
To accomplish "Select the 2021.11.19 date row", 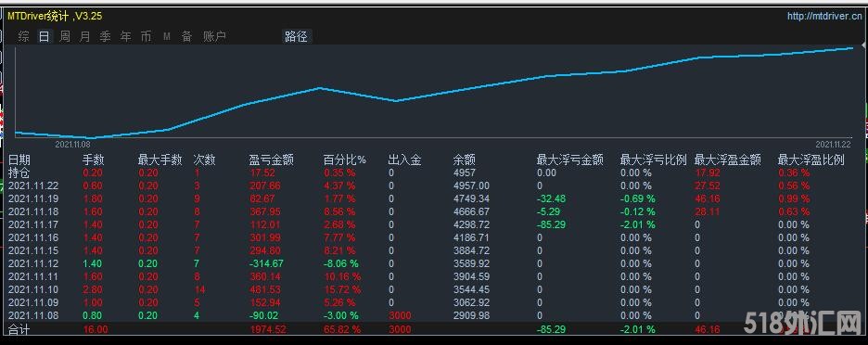I will coord(33,198).
